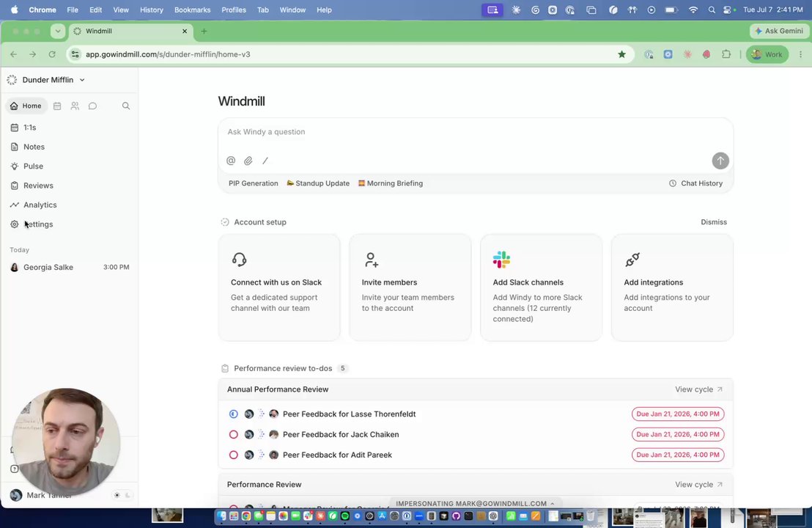Screen dimensions: 812x528
Task: Click the headset icon on Slack support card
Action: [x=239, y=260]
